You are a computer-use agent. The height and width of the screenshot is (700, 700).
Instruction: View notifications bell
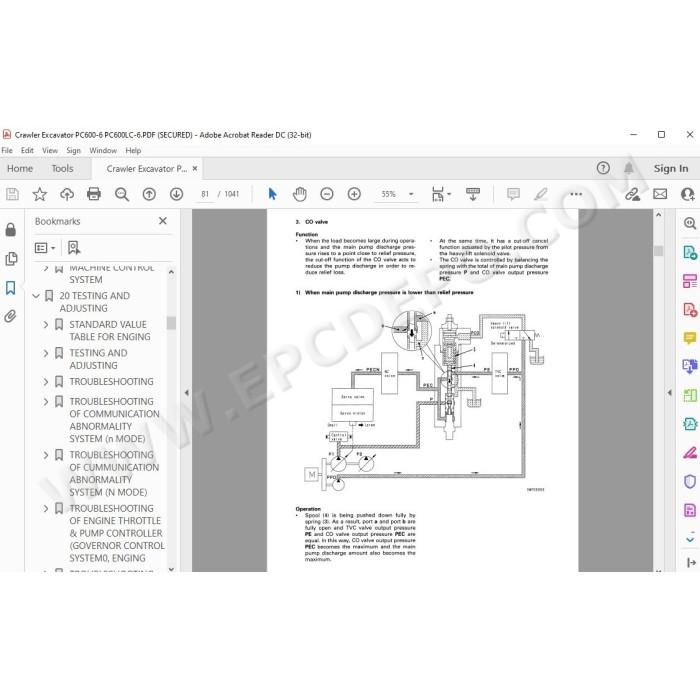tap(629, 168)
